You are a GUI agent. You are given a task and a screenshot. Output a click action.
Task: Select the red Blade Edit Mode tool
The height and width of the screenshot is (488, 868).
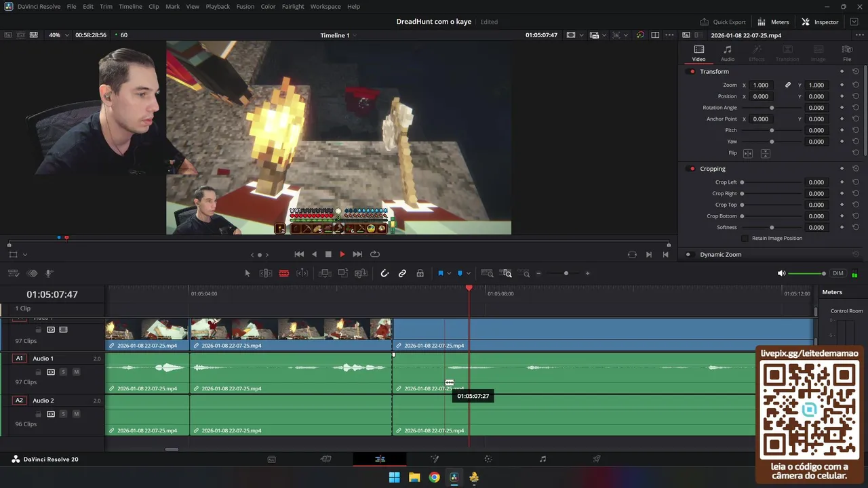(x=284, y=273)
